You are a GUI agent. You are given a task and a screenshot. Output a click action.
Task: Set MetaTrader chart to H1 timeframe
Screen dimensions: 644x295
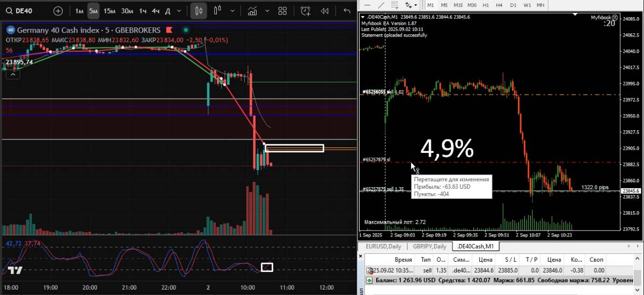[x=486, y=5]
